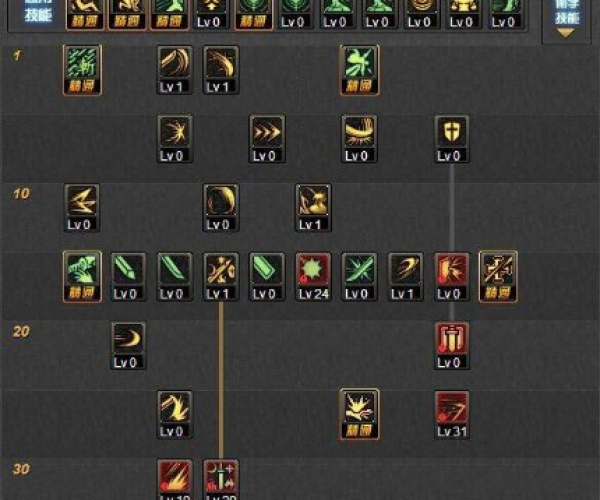Select the red fire slash skill in row 30
Screen dimensions: 600x500
175,480
